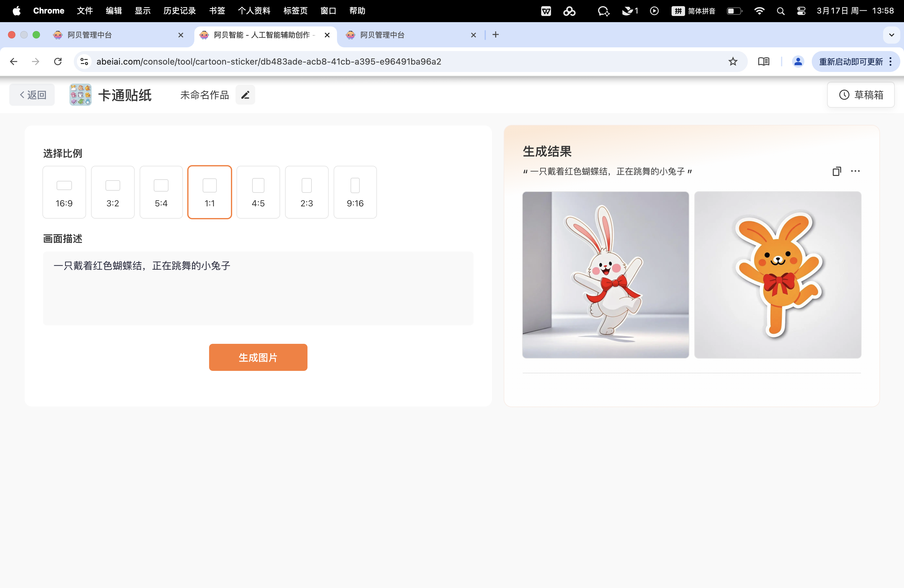Bookmark this page with the star icon
This screenshot has width=904, height=588.
click(733, 62)
